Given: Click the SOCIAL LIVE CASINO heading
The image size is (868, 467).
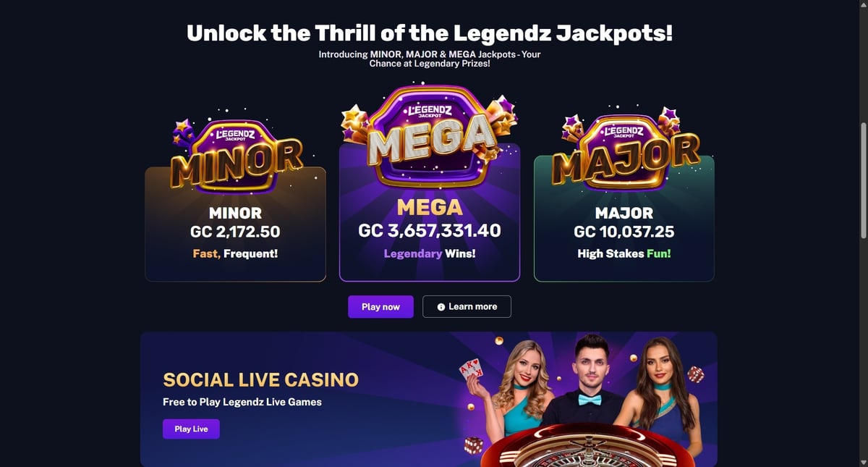Looking at the screenshot, I should point(261,380).
